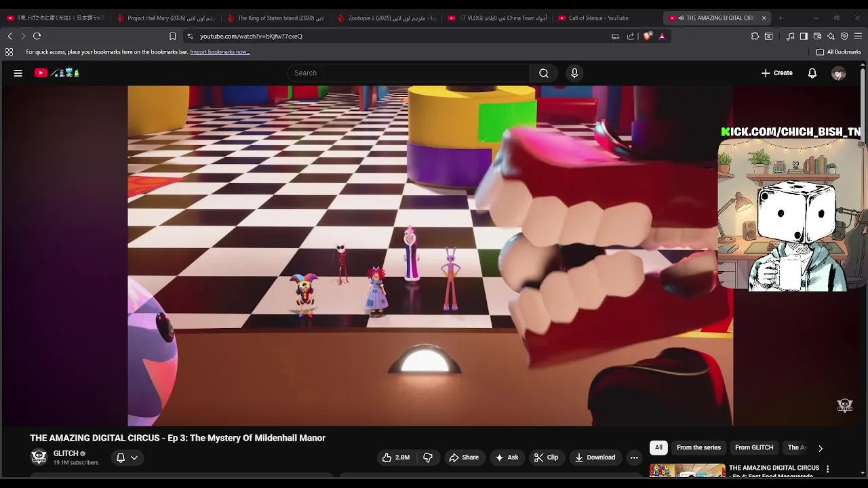Image resolution: width=868 pixels, height=488 pixels.
Task: Toggle the browser sidebar panel icon
Action: coord(804,37)
